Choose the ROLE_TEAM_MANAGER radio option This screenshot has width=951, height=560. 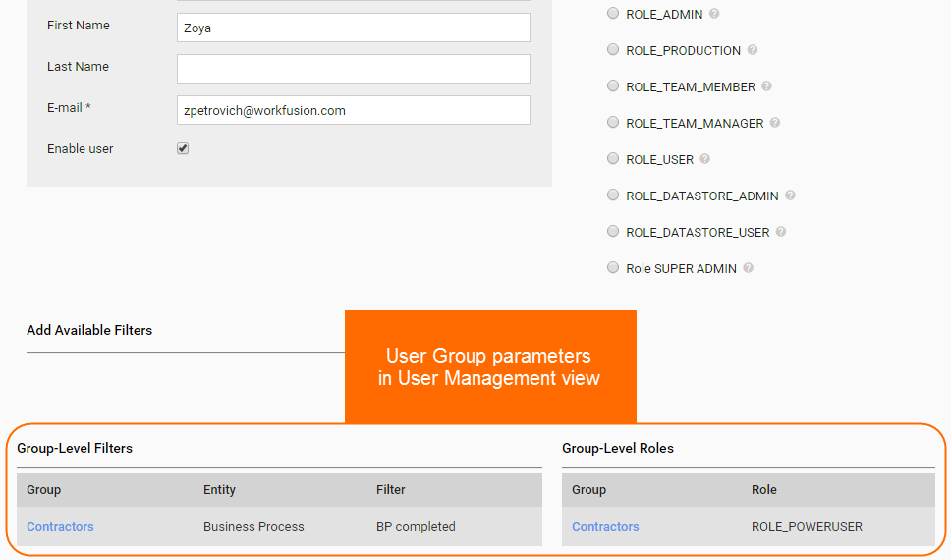tap(613, 123)
